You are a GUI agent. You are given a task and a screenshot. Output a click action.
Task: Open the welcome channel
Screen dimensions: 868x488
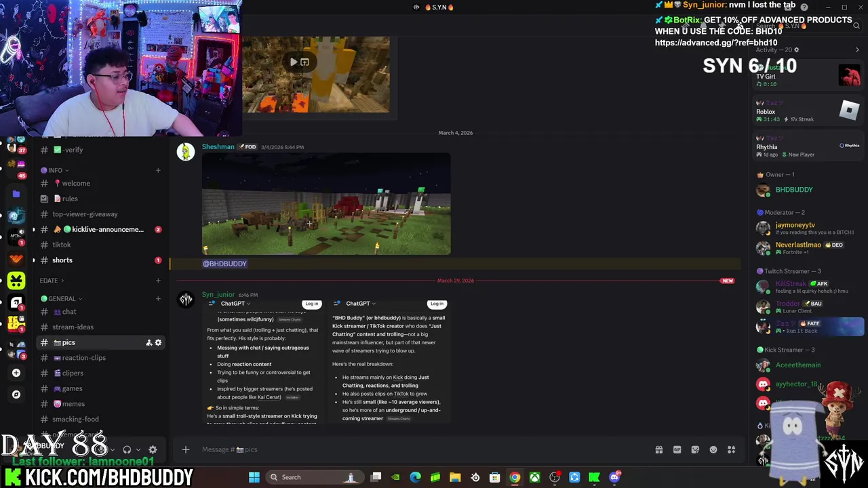pos(100,183)
